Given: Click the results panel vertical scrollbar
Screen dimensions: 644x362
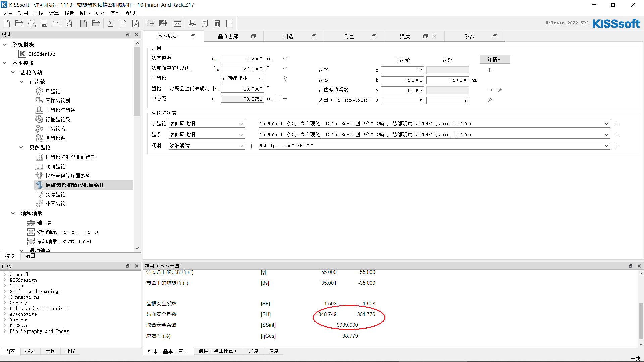Looking at the screenshot, I should [641, 321].
